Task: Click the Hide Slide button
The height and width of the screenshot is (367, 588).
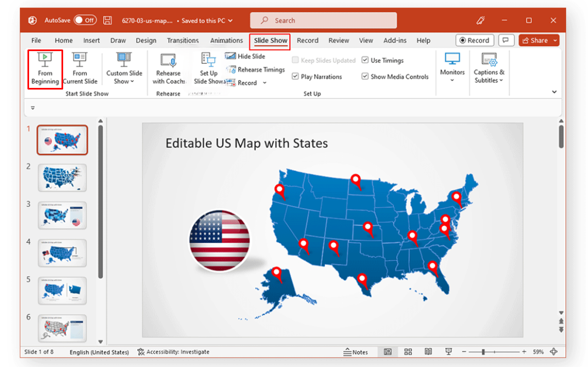Action: (x=245, y=56)
